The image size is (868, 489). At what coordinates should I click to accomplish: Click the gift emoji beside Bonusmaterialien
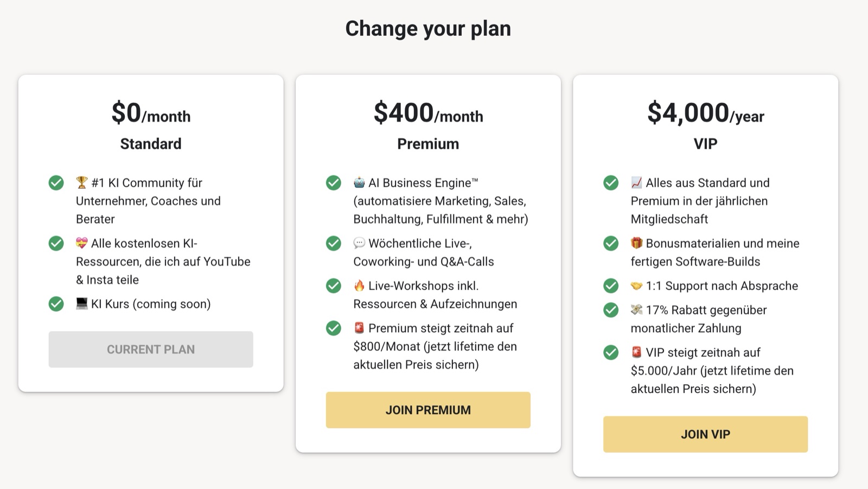click(636, 243)
